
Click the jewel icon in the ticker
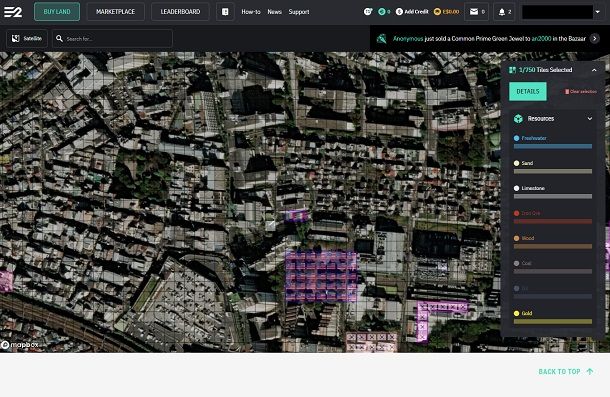pos(382,39)
